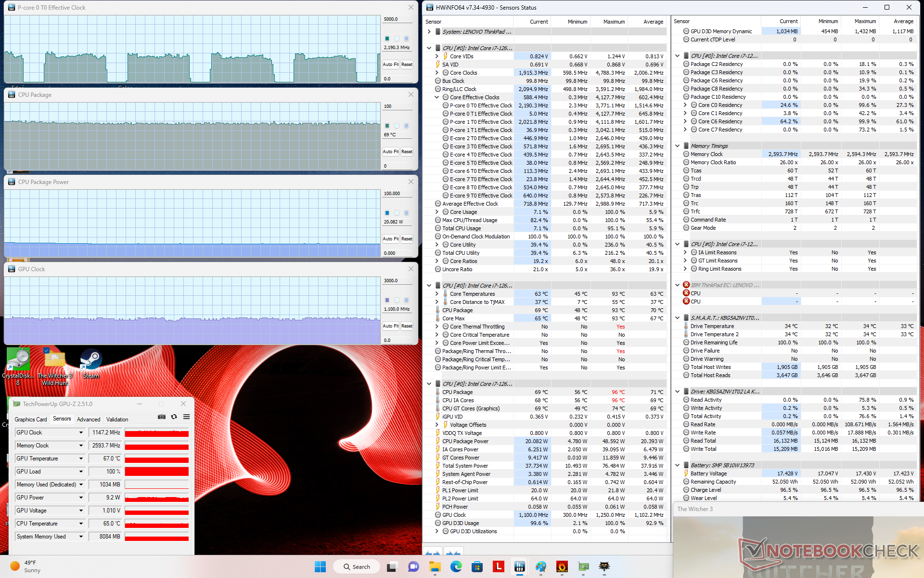Screen dimensions: 924x578
Task: Switch to the Graphics Card tab
Action: pyautogui.click(x=31, y=420)
